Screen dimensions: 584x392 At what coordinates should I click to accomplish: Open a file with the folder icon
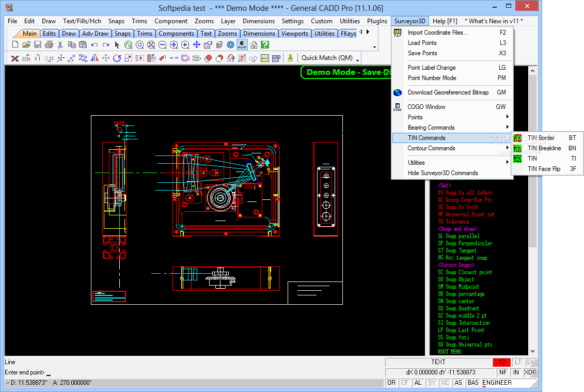coord(26,45)
